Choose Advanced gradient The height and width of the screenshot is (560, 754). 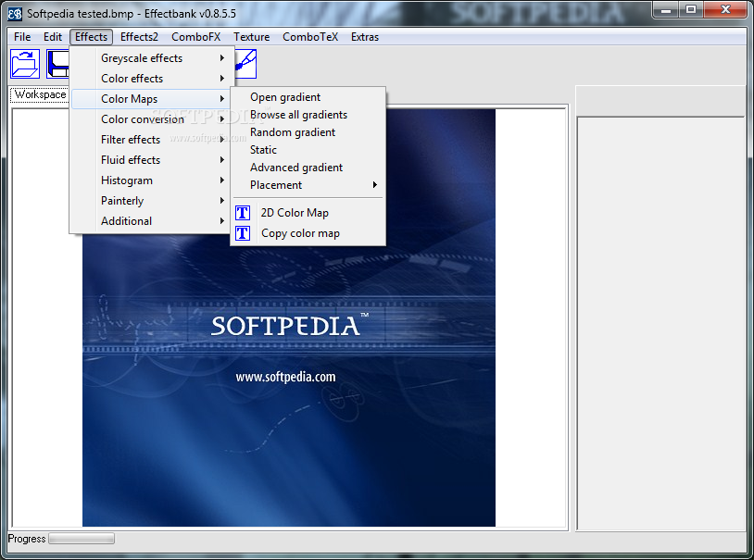308,168
